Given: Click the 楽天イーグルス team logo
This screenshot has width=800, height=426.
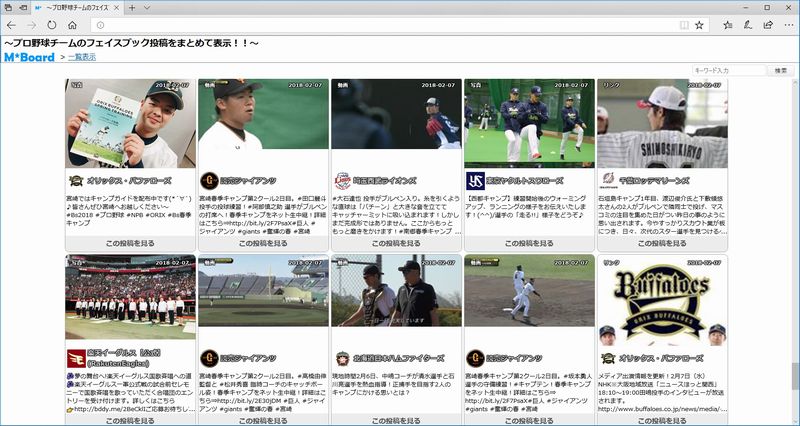Looking at the screenshot, I should pos(77,358).
